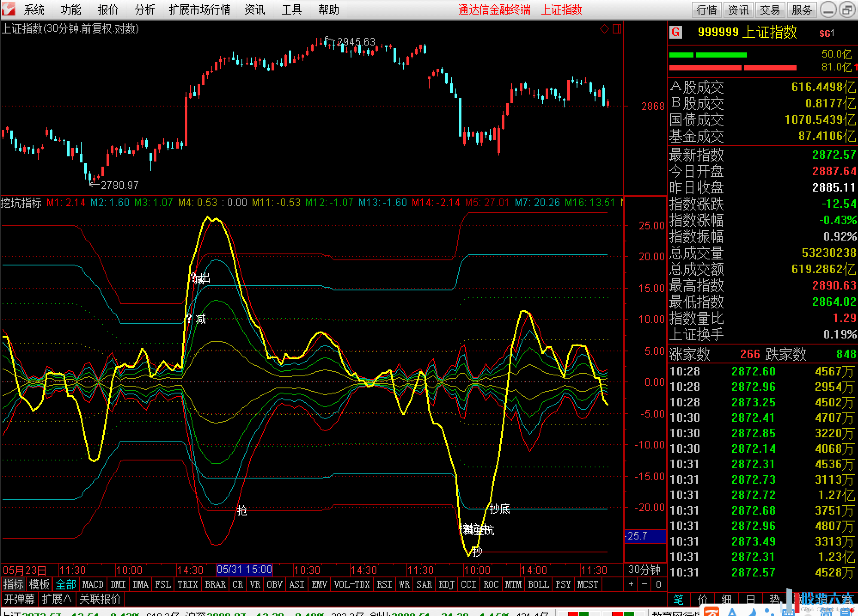Screen dimensions: 858x616
Task: Open the 开弹幕 option
Action: 19,599
